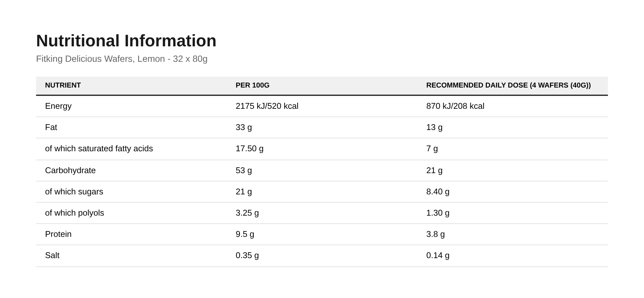The height and width of the screenshot is (298, 644).
Task: Click the Nutritional Information heading
Action: pyautogui.click(x=126, y=41)
